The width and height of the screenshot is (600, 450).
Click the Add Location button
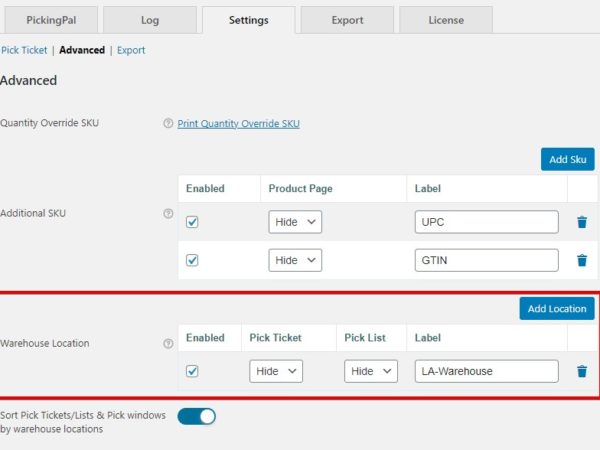(x=557, y=309)
